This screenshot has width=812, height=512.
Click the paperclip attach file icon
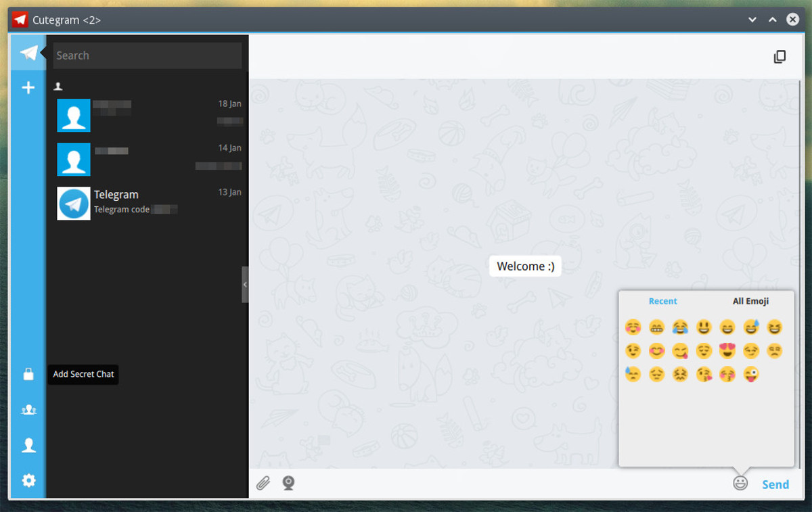pyautogui.click(x=263, y=483)
